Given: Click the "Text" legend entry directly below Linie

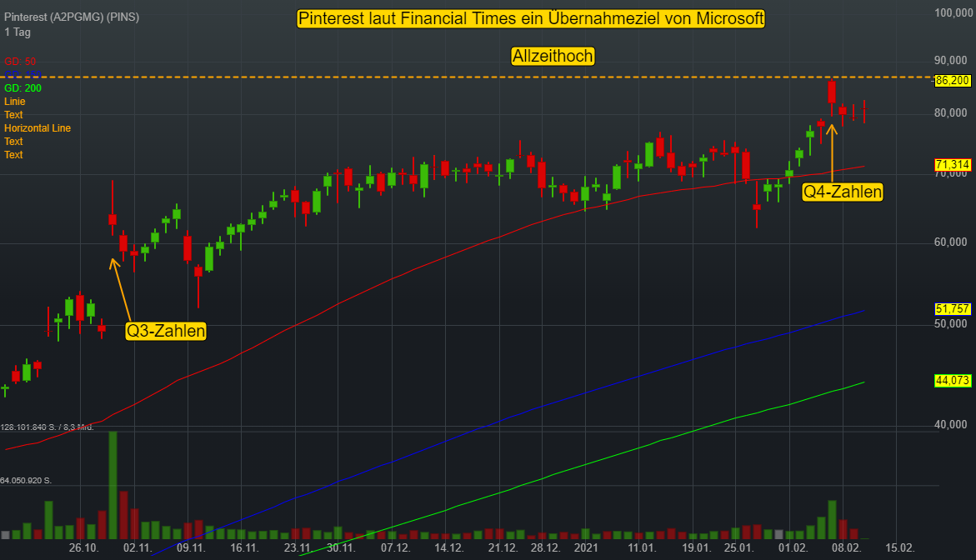Looking at the screenshot, I should point(13,115).
